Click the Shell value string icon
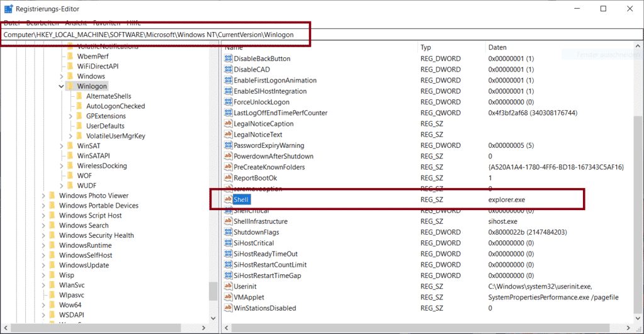 [x=228, y=199]
